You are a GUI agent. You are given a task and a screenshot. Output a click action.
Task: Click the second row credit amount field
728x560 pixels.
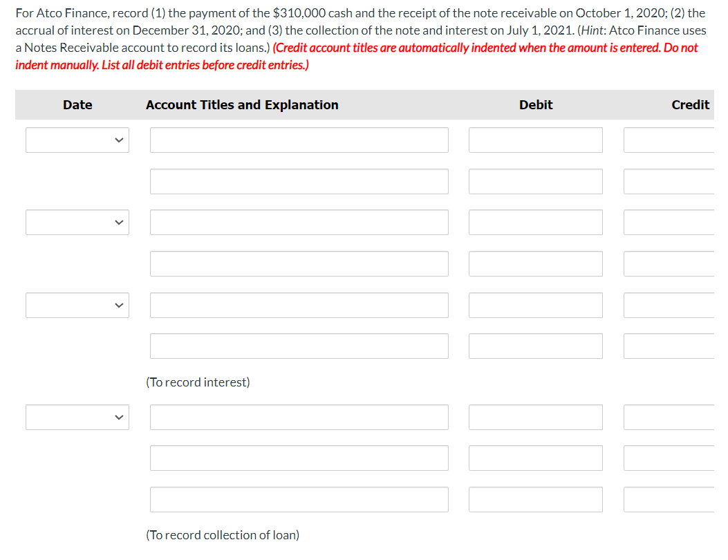[669, 181]
